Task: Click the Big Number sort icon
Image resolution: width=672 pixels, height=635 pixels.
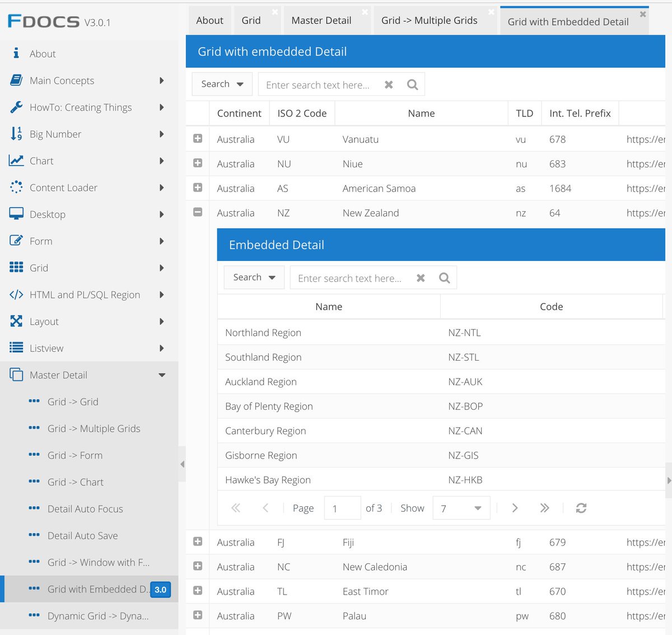Action: (16, 134)
